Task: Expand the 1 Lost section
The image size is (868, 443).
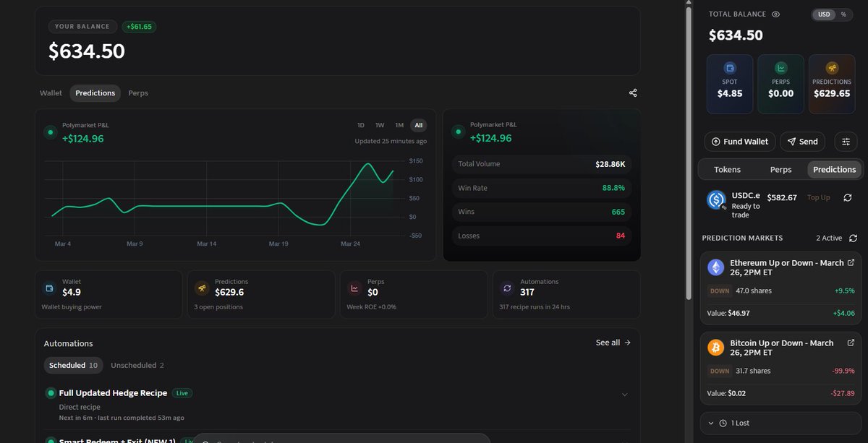Action: pyautogui.click(x=780, y=423)
